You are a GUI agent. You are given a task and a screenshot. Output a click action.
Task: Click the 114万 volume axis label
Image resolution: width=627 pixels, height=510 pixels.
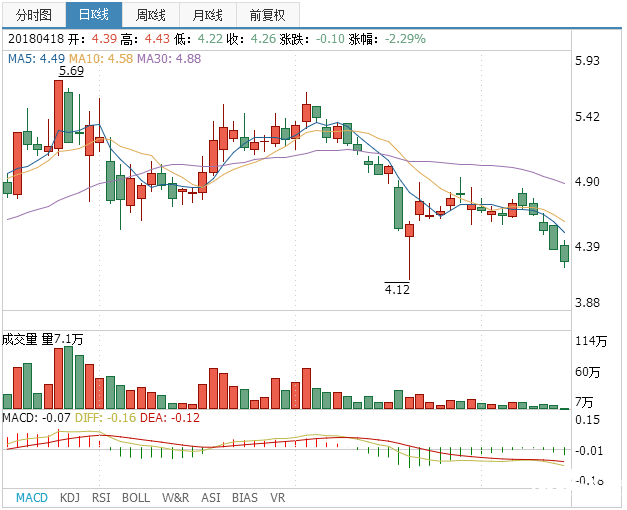(x=591, y=341)
